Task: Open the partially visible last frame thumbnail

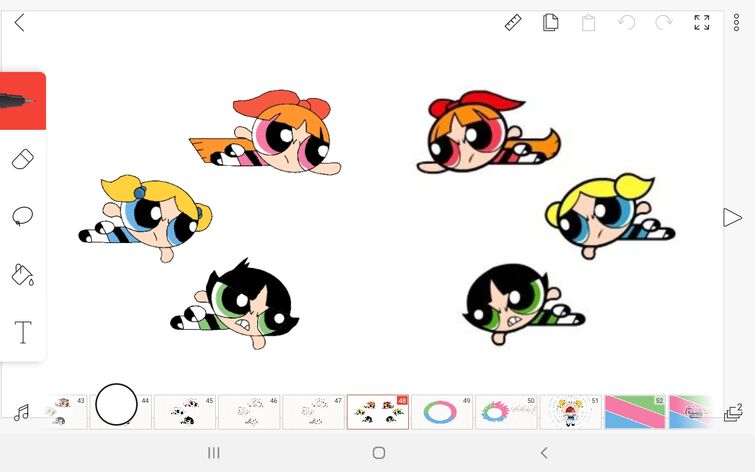Action: point(690,412)
